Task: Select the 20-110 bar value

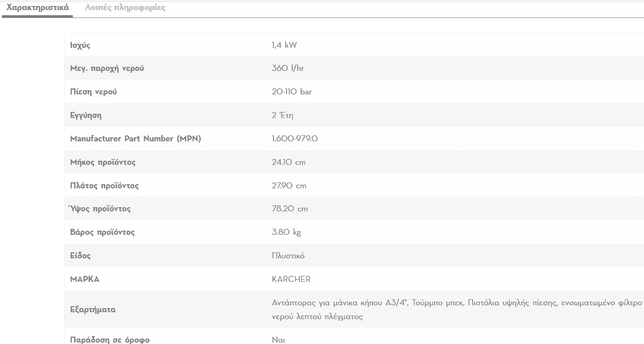Action: tap(292, 92)
